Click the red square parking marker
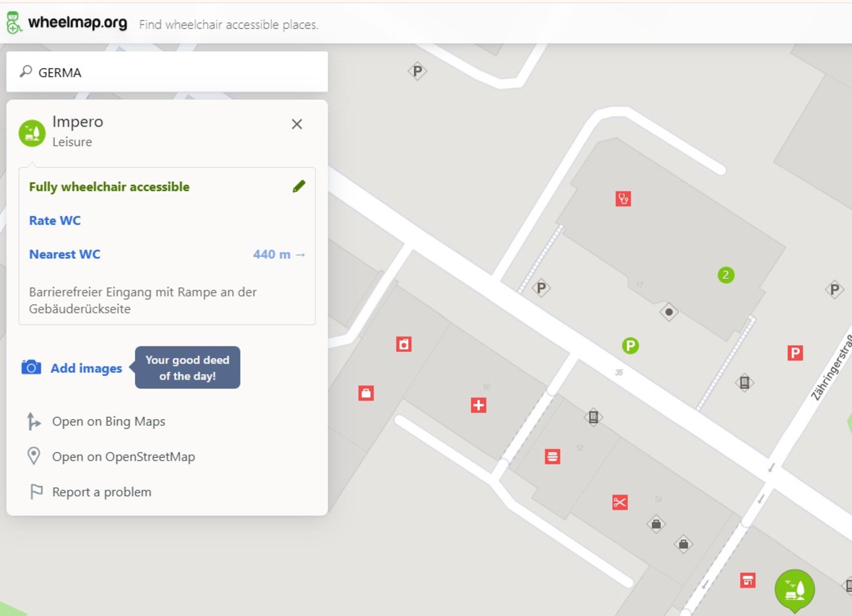This screenshot has height=616, width=852. click(x=795, y=353)
